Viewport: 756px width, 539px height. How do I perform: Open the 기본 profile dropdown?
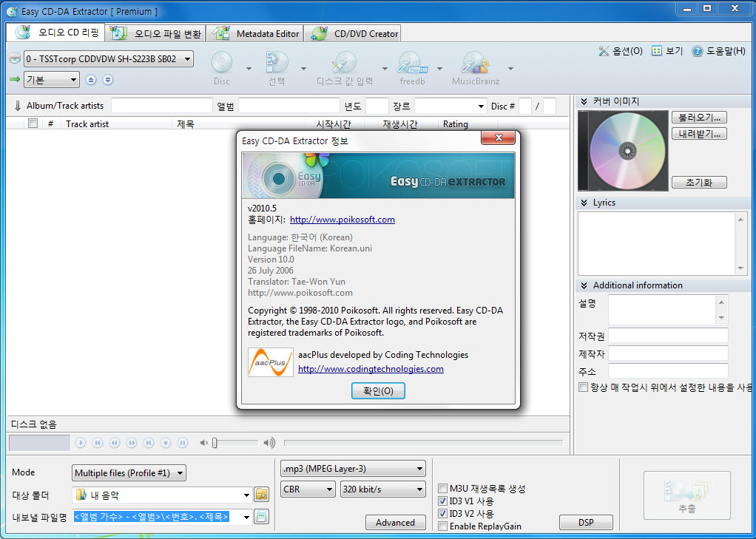(x=52, y=80)
